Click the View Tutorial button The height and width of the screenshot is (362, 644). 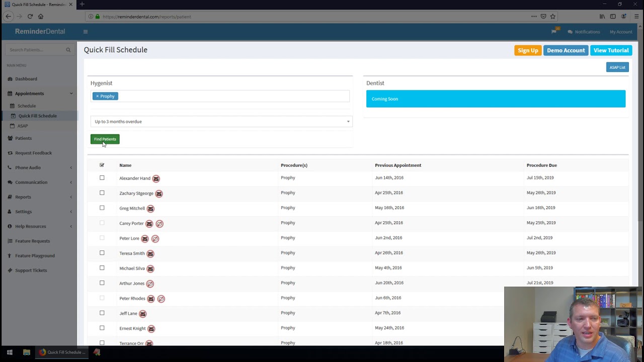[611, 50]
